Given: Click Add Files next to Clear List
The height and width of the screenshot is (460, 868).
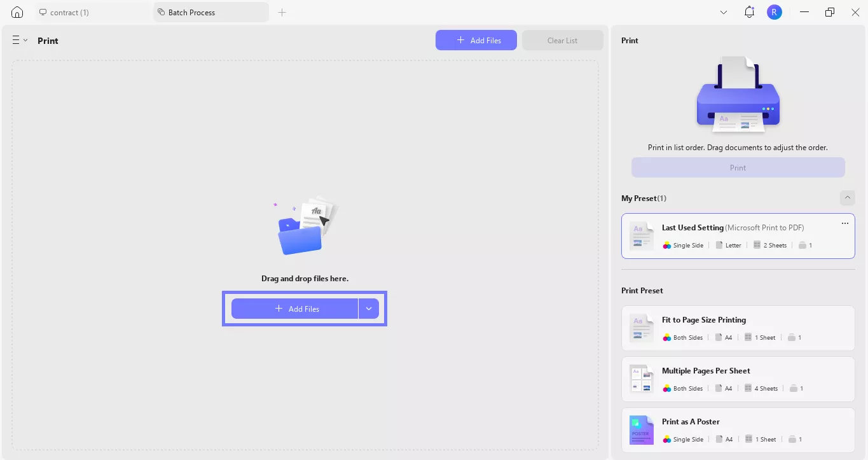Looking at the screenshot, I should pyautogui.click(x=476, y=40).
